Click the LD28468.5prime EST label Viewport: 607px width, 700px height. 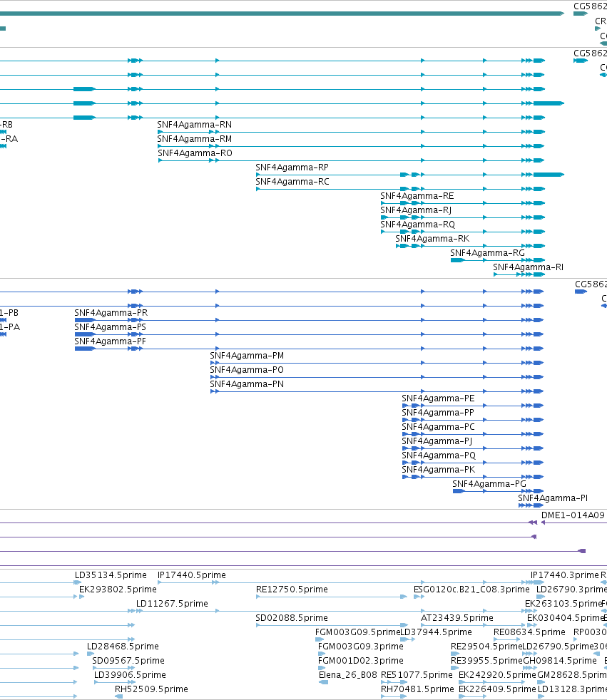[123, 647]
